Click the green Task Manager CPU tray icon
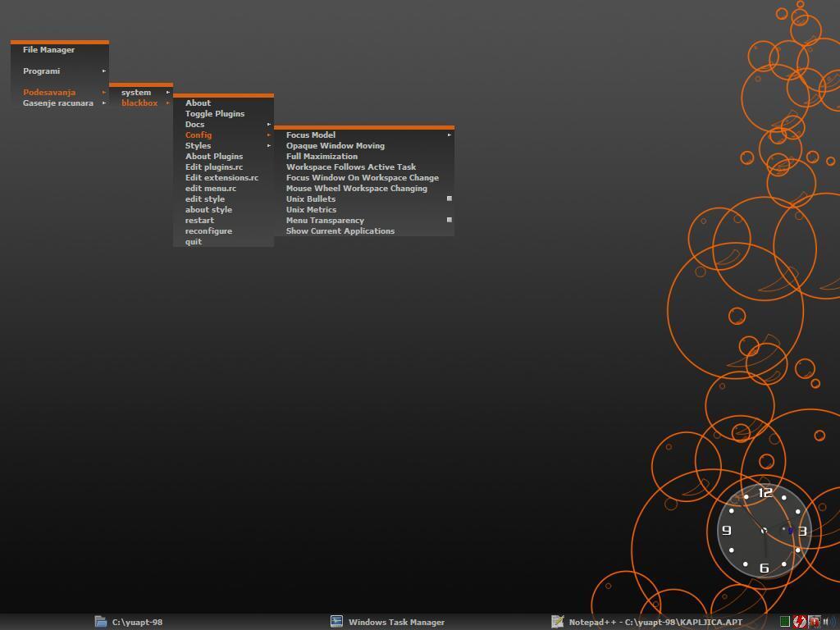Viewport: 840px width, 630px height. (785, 622)
